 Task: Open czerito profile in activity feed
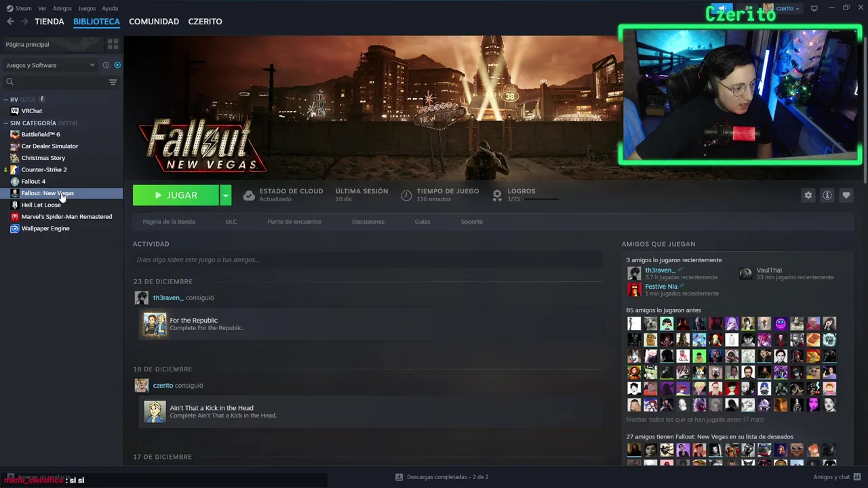coord(163,386)
